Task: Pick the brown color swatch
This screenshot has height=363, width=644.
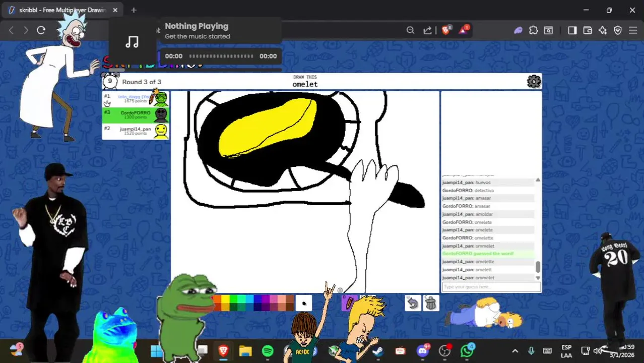Action: pos(290,299)
